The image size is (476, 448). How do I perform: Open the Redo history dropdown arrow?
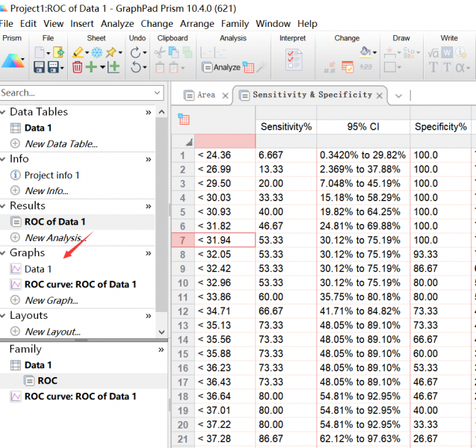click(144, 53)
